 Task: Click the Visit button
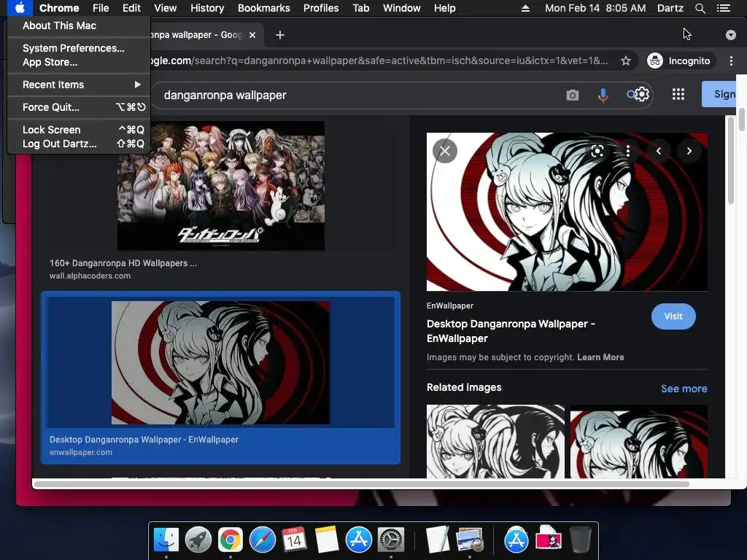point(673,316)
